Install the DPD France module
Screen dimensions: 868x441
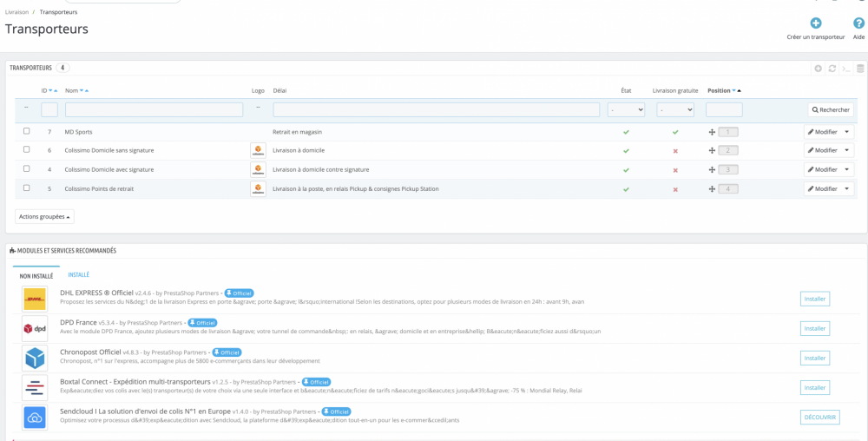(x=815, y=329)
